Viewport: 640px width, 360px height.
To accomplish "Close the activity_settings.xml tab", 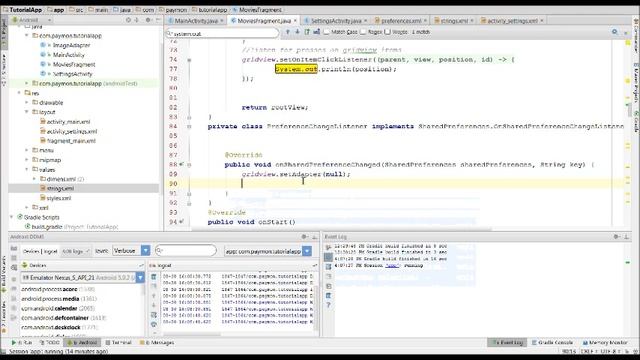I will 542,20.
